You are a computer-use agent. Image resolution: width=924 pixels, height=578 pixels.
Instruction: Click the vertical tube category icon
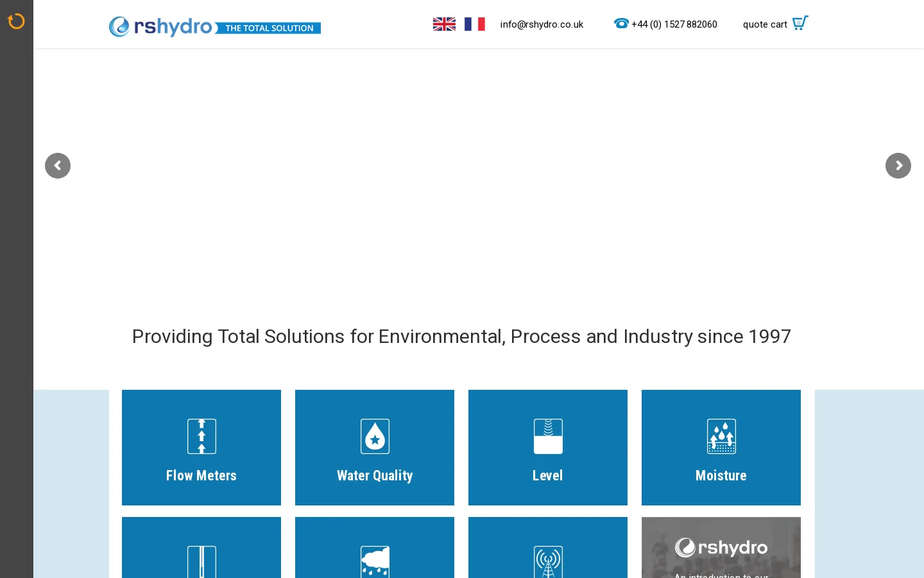pyautogui.click(x=201, y=561)
